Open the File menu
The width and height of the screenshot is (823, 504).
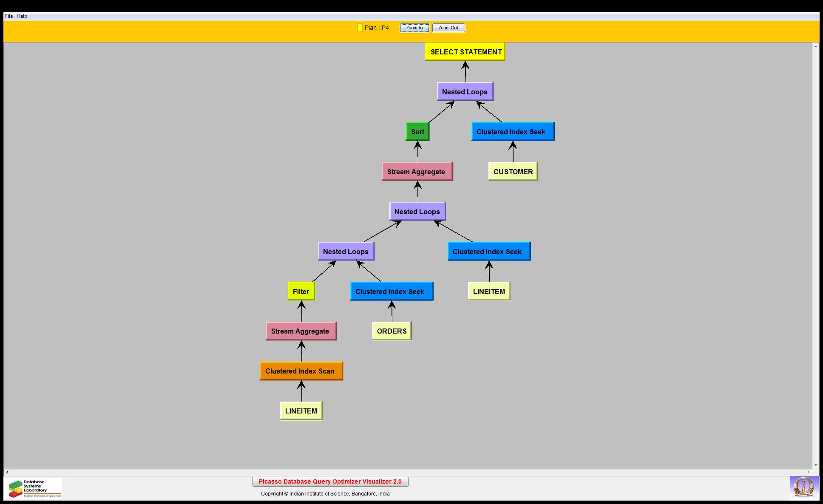(9, 16)
